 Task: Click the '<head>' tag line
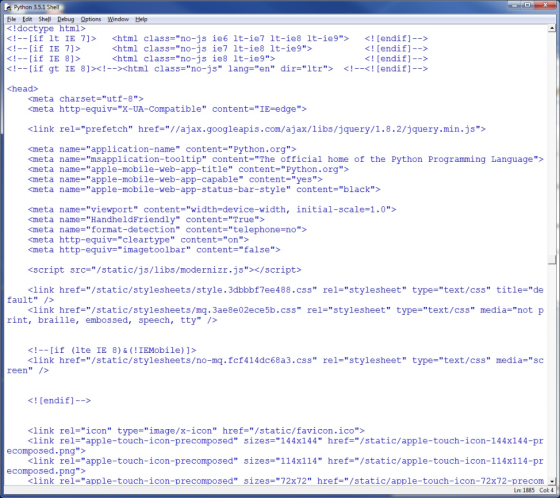click(22, 89)
